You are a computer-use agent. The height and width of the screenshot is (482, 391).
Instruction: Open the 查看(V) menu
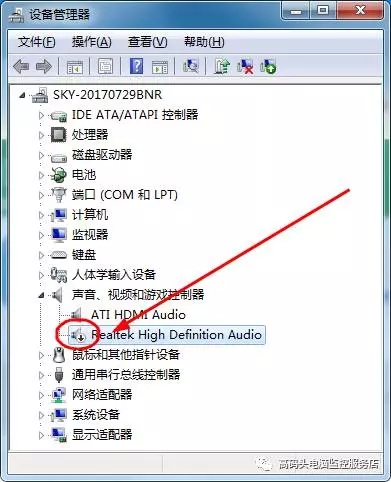point(147,42)
